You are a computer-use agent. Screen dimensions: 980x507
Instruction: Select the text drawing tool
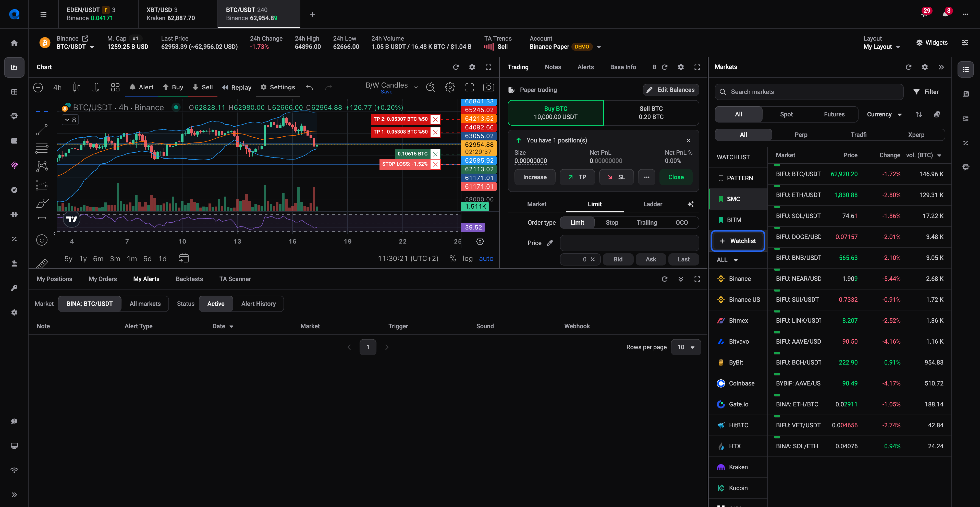[x=42, y=222]
